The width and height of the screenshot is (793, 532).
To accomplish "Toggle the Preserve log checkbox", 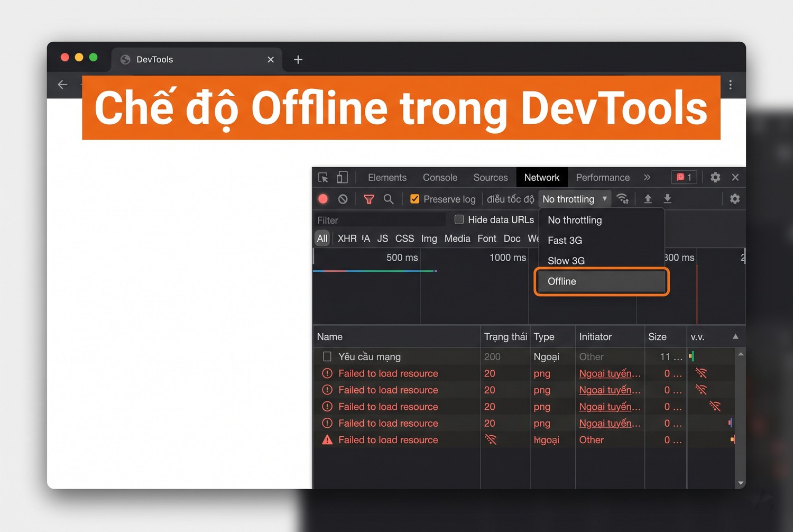I will tap(415, 199).
